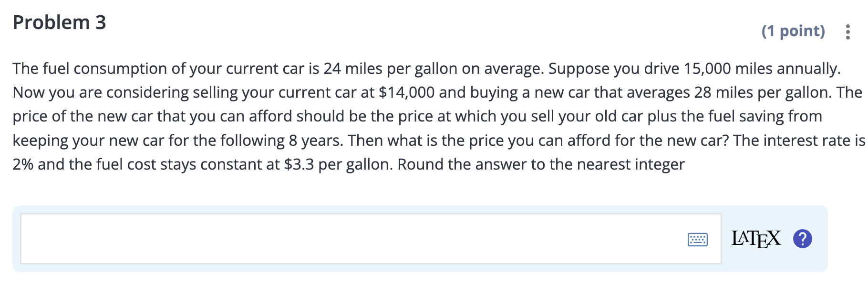Click "Round the answer to the nearest integer"
This screenshot has height=283, width=868.
pyautogui.click(x=541, y=164)
